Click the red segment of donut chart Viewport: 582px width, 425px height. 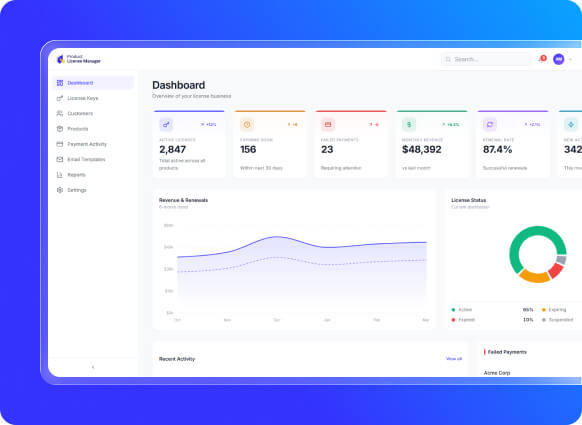coord(556,270)
